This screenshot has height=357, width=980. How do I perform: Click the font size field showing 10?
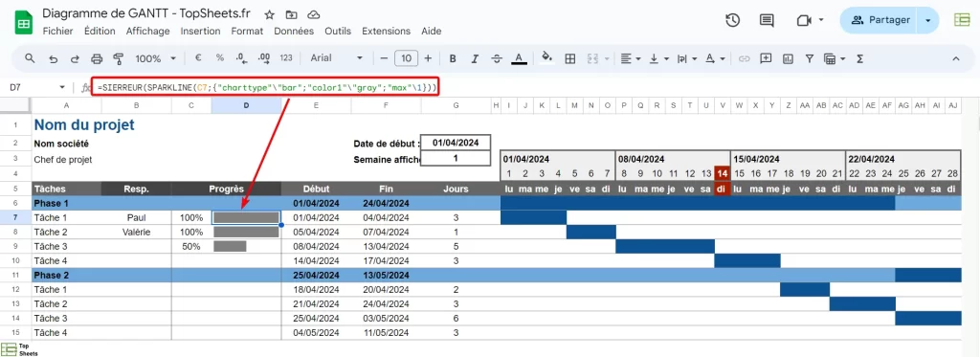[x=406, y=58]
